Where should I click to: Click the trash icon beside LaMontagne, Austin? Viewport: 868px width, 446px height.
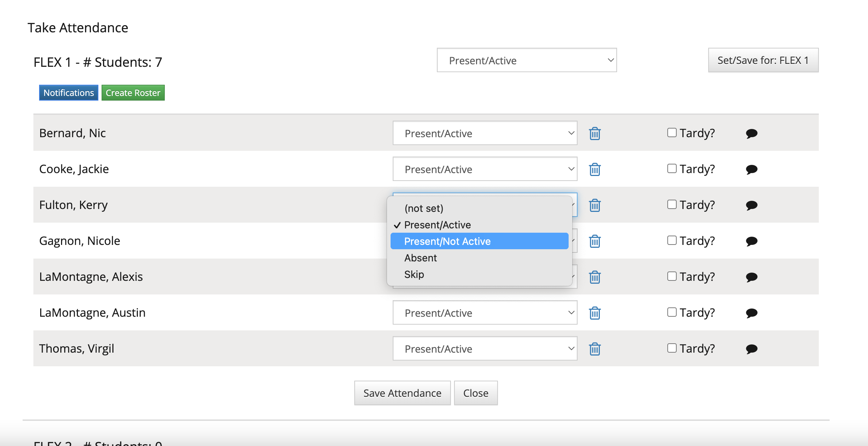594,312
